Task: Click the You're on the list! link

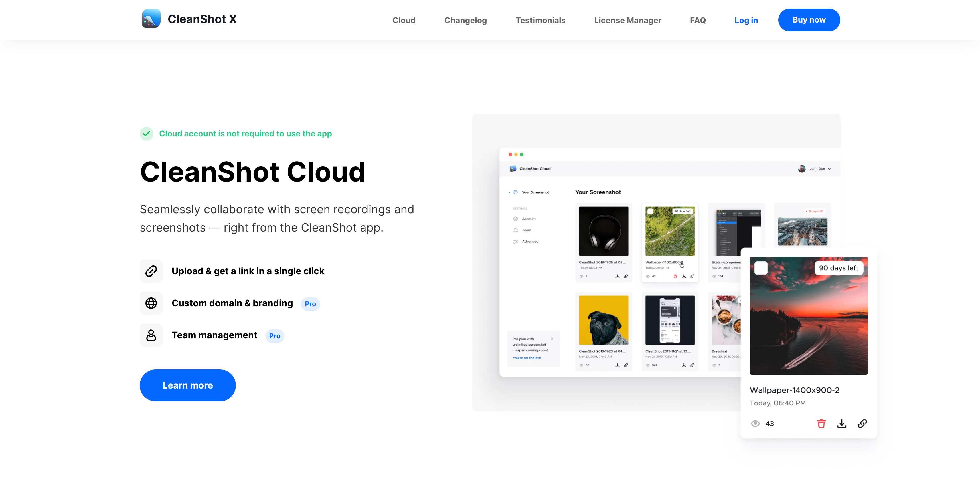Action: coord(527,358)
